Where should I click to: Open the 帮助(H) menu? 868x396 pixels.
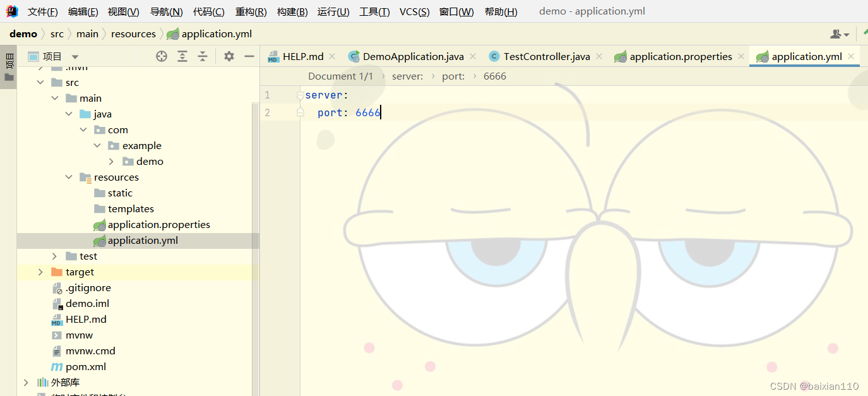(501, 11)
